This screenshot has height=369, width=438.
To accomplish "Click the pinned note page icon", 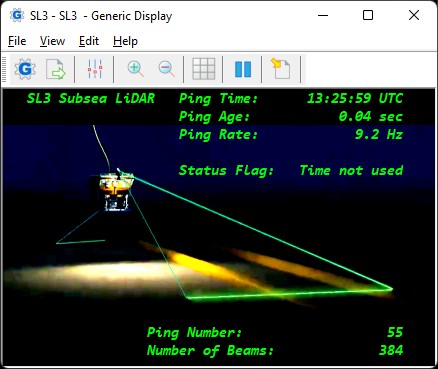I will 280,69.
